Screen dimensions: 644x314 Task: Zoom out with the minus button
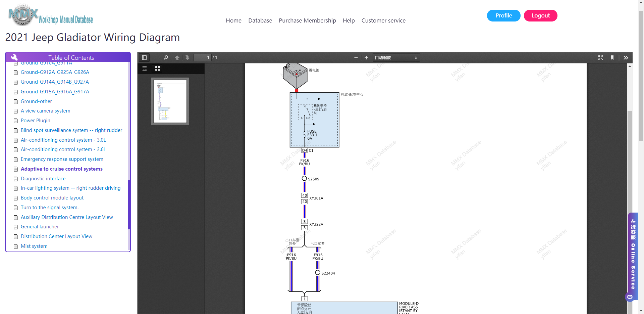(356, 58)
